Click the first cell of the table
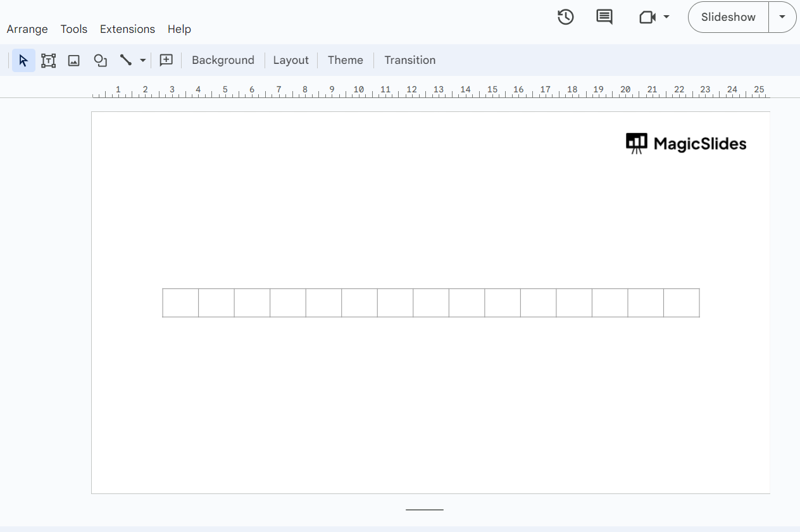This screenshot has height=532, width=800. [x=180, y=303]
